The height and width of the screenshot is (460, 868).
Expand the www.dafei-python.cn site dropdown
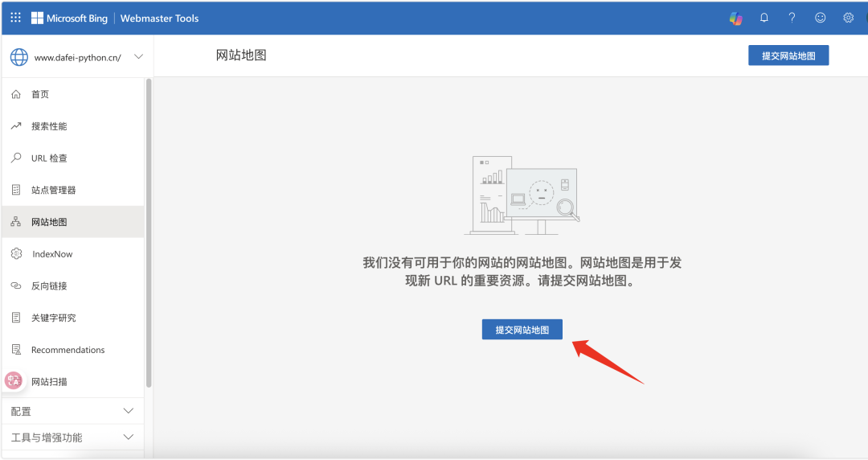tap(139, 56)
